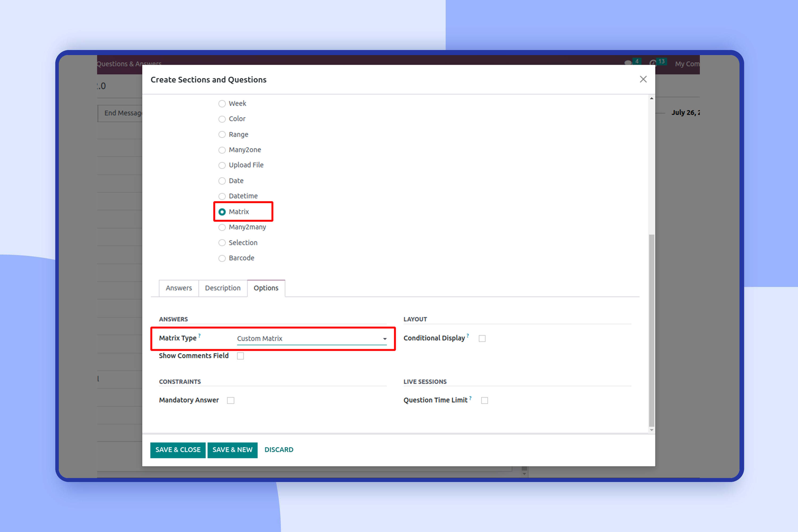Expand the Matrix Type dropdown arrow

click(x=385, y=339)
